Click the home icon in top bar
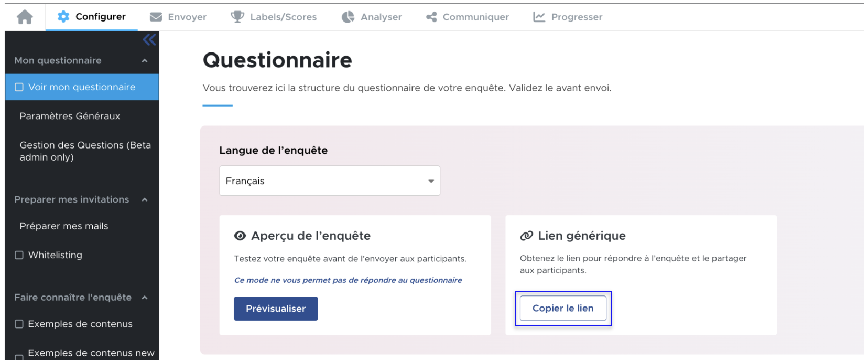This screenshot has width=868, height=360. click(25, 17)
